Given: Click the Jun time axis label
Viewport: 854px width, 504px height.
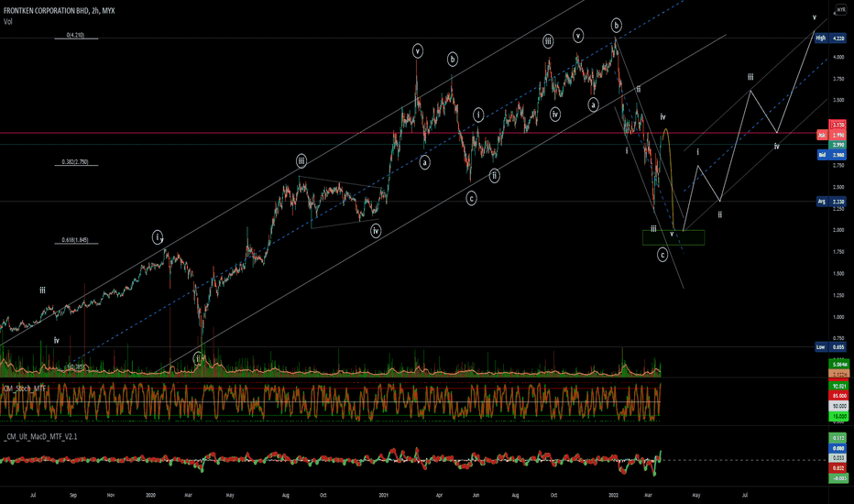Looking at the screenshot, I should [x=476, y=495].
